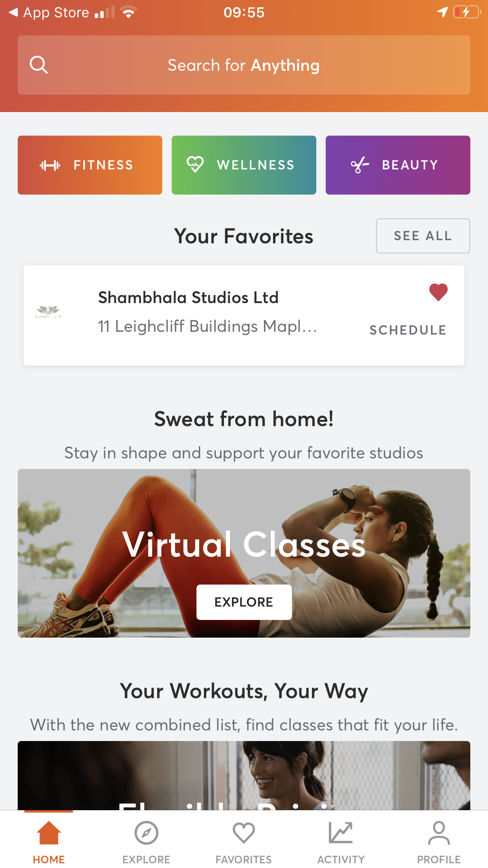Focus the Search for Anything field

[x=244, y=65]
